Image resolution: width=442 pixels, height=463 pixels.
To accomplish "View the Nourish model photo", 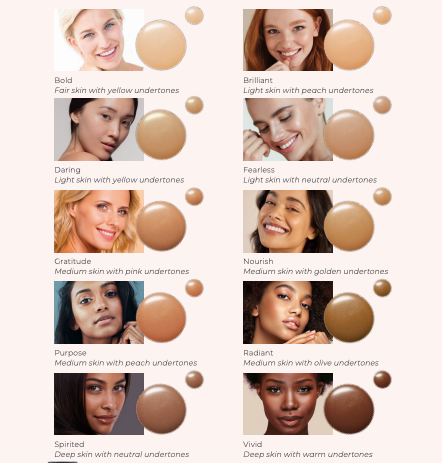I will pyautogui.click(x=288, y=221).
